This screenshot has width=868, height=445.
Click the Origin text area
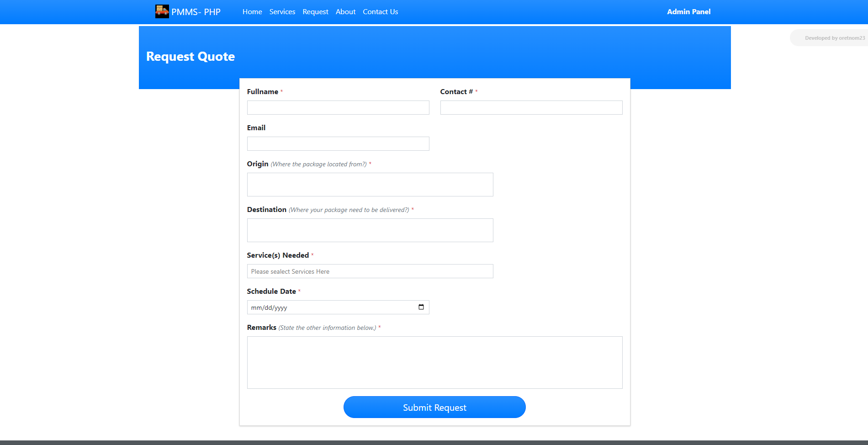click(x=370, y=185)
